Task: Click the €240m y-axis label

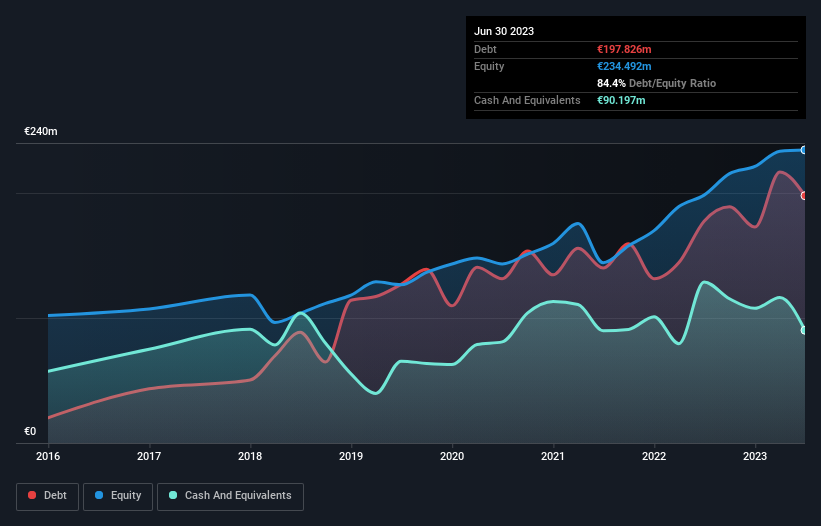Action: [40, 131]
